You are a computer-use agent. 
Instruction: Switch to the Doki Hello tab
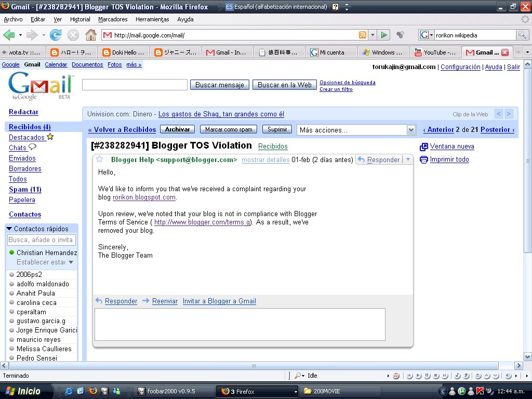[x=124, y=52]
